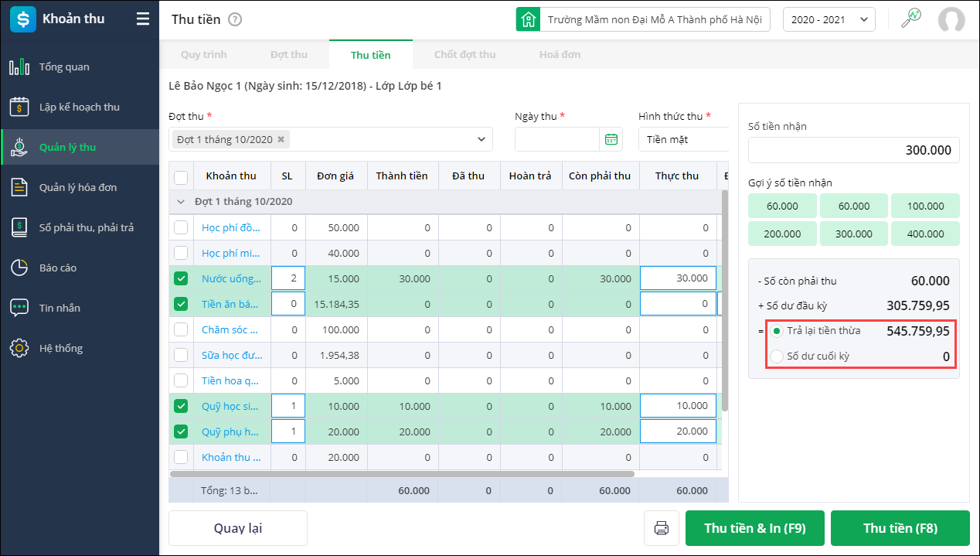Collapse the Đợt 1 tháng 10/2020 group
980x556 pixels.
click(182, 201)
